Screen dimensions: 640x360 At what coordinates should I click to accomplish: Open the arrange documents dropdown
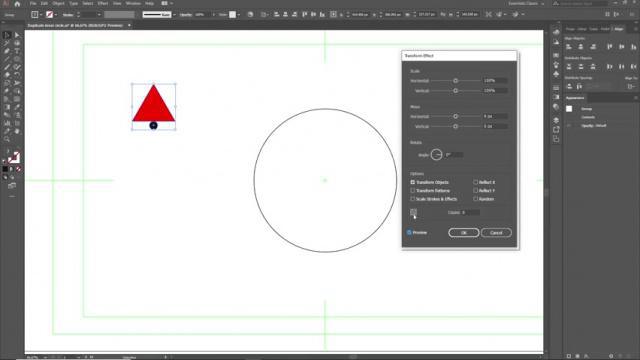[x=167, y=3]
